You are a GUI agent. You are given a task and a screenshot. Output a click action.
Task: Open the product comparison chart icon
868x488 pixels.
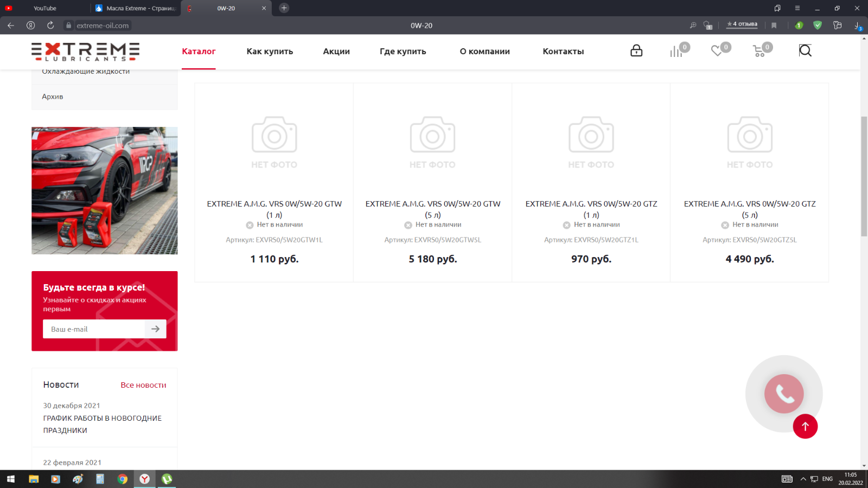[676, 51]
